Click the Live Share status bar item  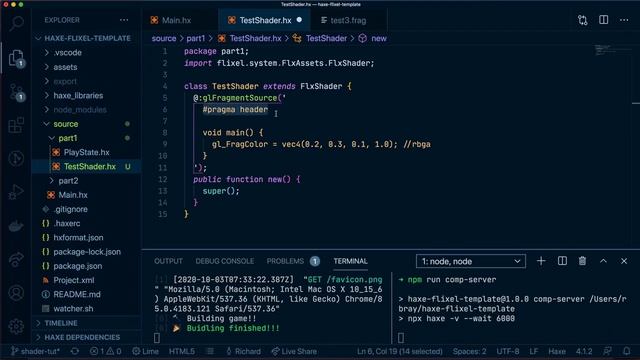point(294,351)
